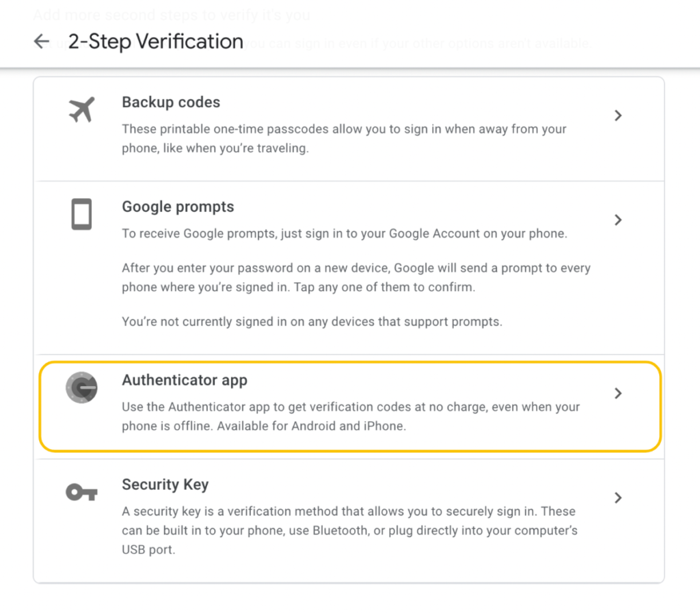Open Security Key settings via its arrow
The height and width of the screenshot is (613, 700).
(x=618, y=498)
